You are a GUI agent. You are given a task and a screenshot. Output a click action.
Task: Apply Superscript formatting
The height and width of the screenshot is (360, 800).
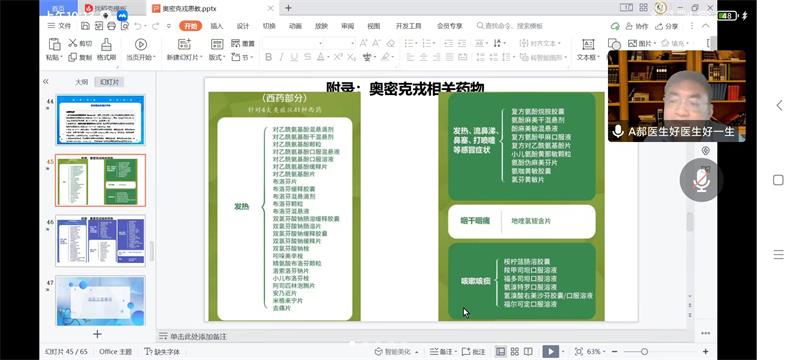click(338, 58)
